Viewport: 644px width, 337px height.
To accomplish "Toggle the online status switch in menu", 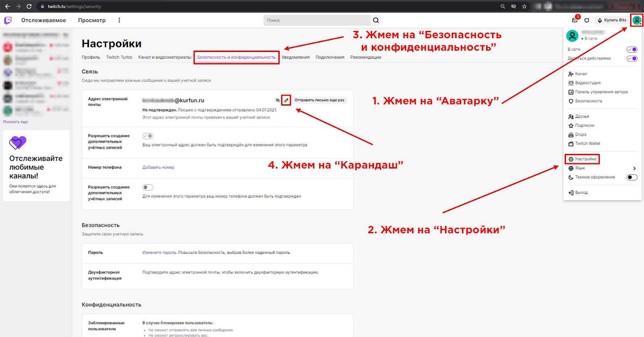I will [x=632, y=49].
